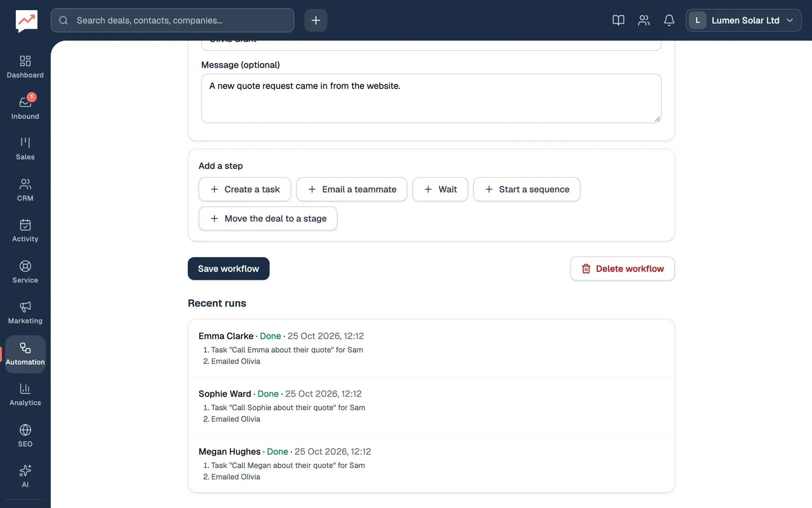This screenshot has width=812, height=508.
Task: Open Activity calendar section
Action: (x=25, y=231)
